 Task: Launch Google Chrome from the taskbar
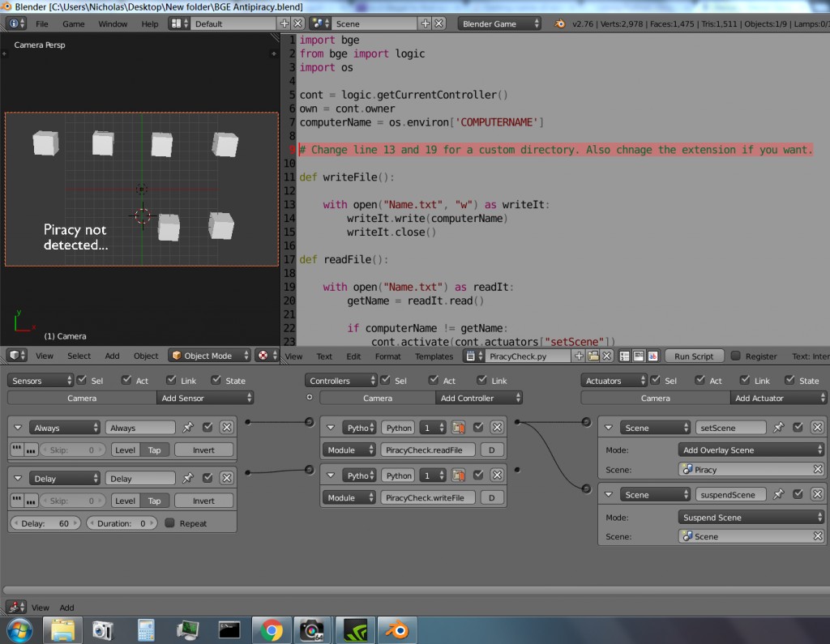pos(270,629)
